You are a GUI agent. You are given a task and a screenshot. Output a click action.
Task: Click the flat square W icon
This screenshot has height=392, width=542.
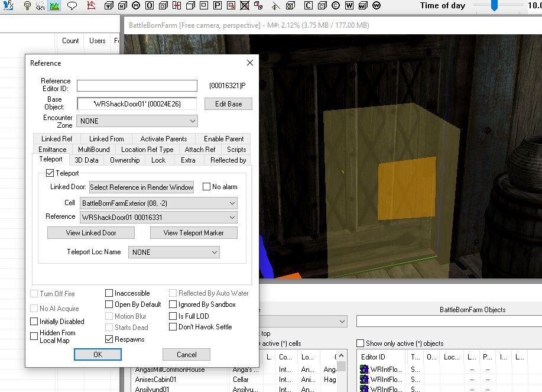tap(349, 5)
